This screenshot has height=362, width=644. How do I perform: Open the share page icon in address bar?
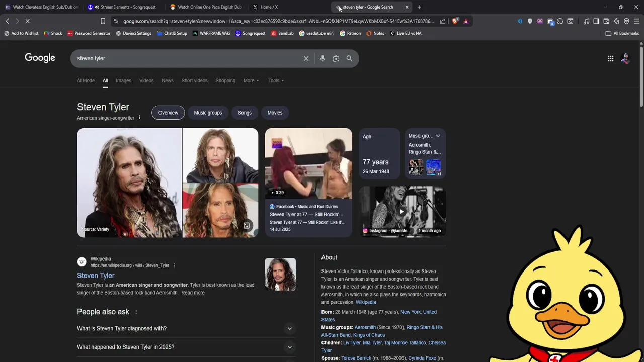[442, 21]
